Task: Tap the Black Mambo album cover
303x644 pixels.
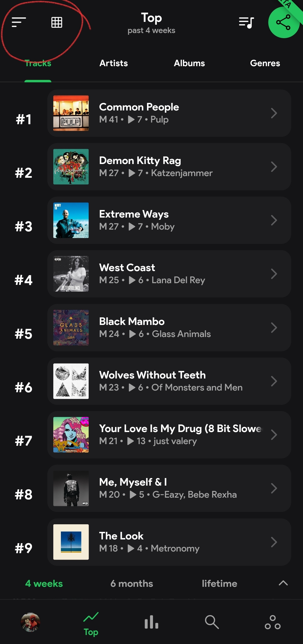Action: pos(71,327)
